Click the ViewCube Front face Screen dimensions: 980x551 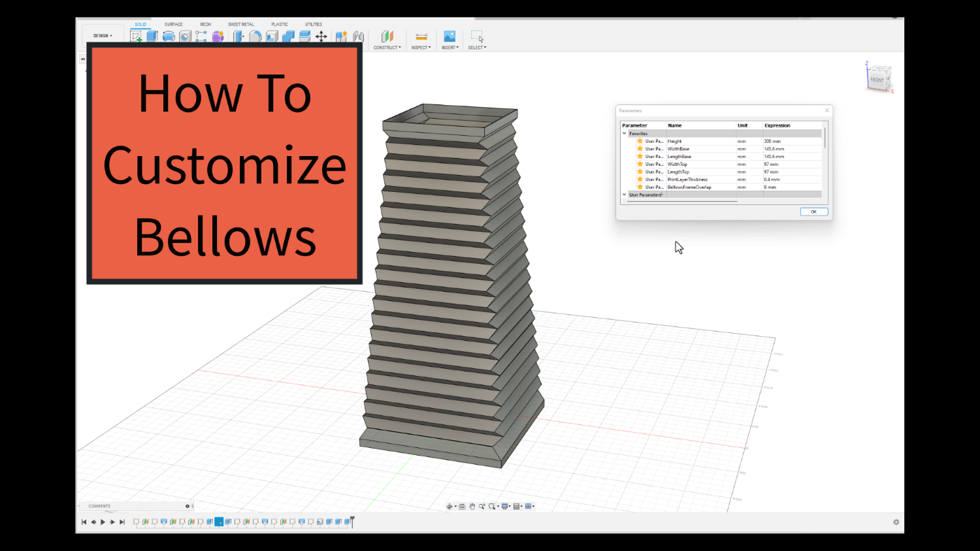point(877,80)
